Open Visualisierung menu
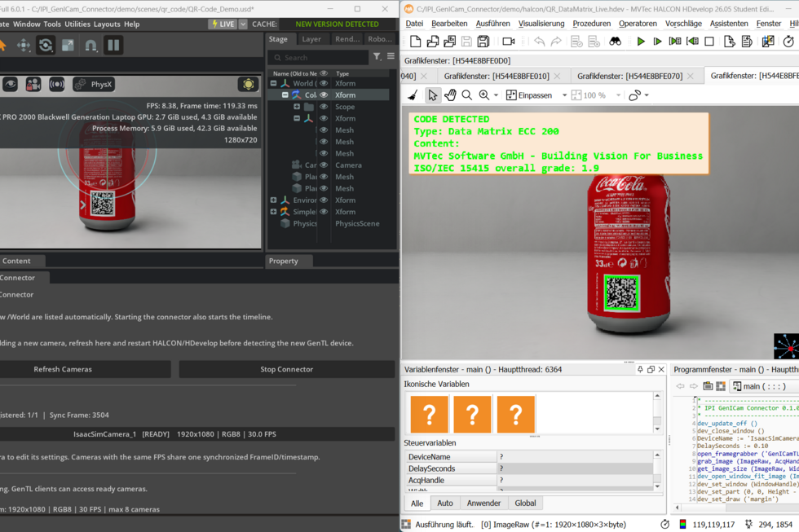The image size is (799, 532). point(541,24)
